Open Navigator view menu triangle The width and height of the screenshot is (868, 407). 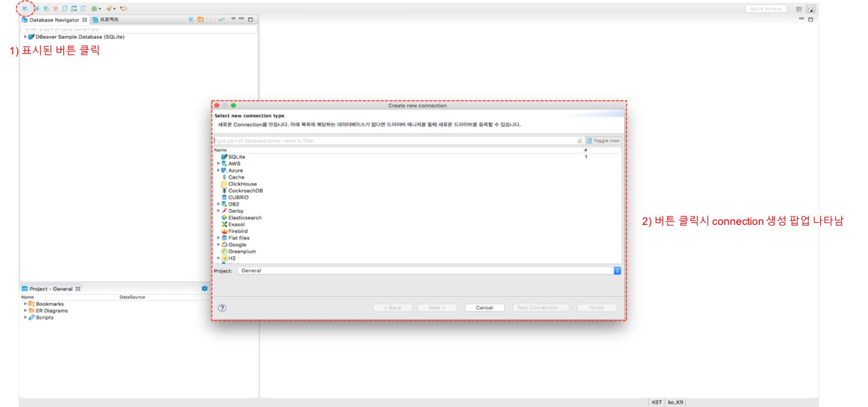[x=233, y=19]
